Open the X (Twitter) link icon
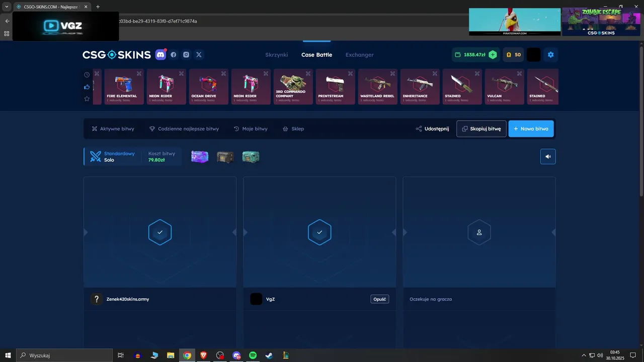Screen dimensions: 644x362 click(x=199, y=55)
